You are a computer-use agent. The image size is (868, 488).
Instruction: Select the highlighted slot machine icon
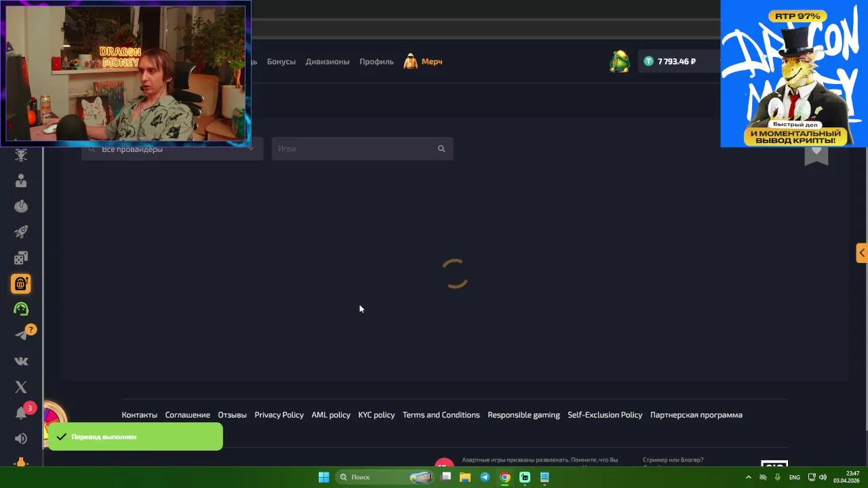coord(21,283)
